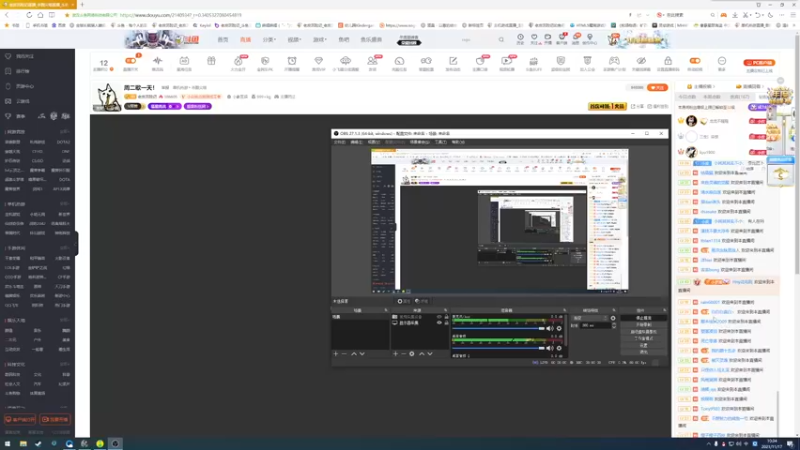
Task: Click the cloud icon in streamer toolbar
Action: pyautogui.click(x=345, y=63)
